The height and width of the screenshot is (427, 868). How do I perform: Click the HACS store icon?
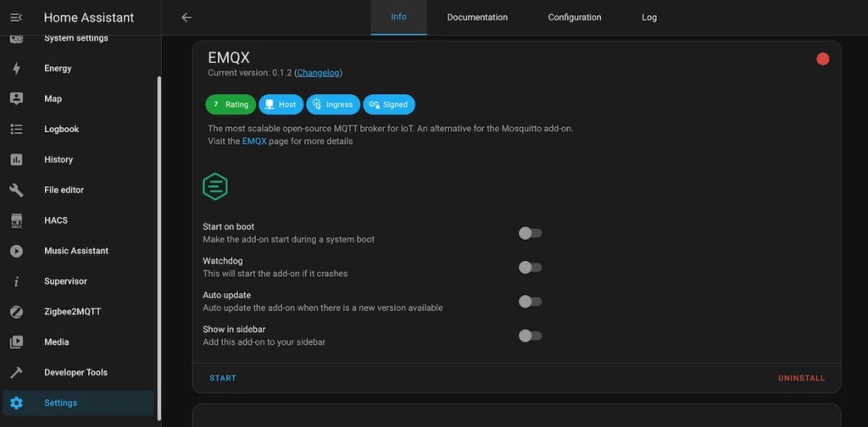16,220
